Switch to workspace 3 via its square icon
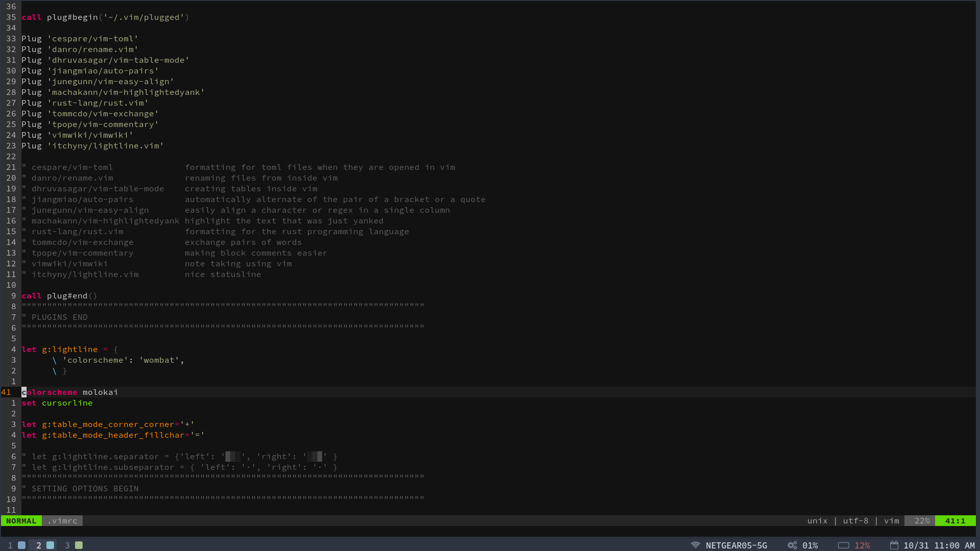 79,545
